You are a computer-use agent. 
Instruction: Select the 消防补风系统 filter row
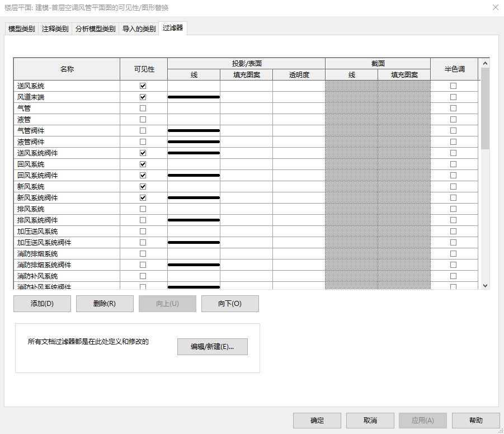pos(67,276)
